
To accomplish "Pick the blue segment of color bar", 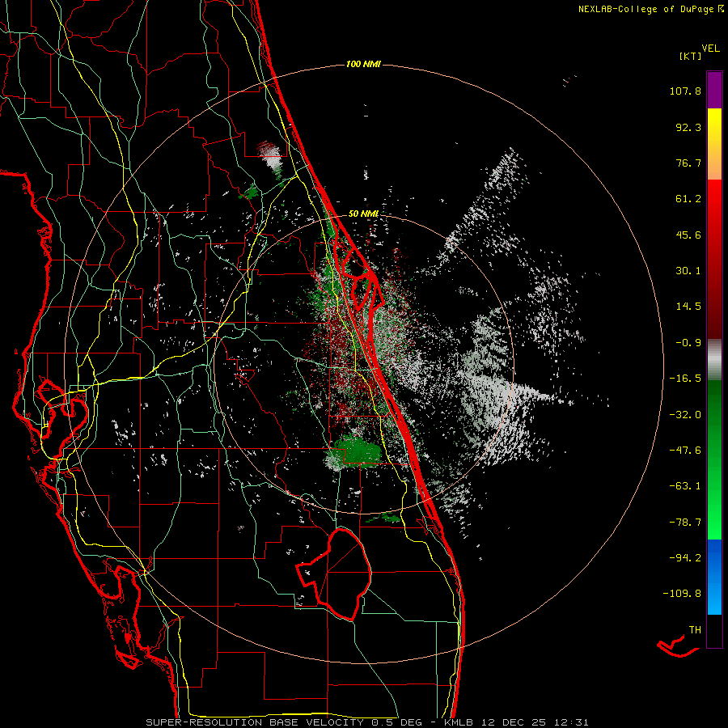I will (x=714, y=577).
